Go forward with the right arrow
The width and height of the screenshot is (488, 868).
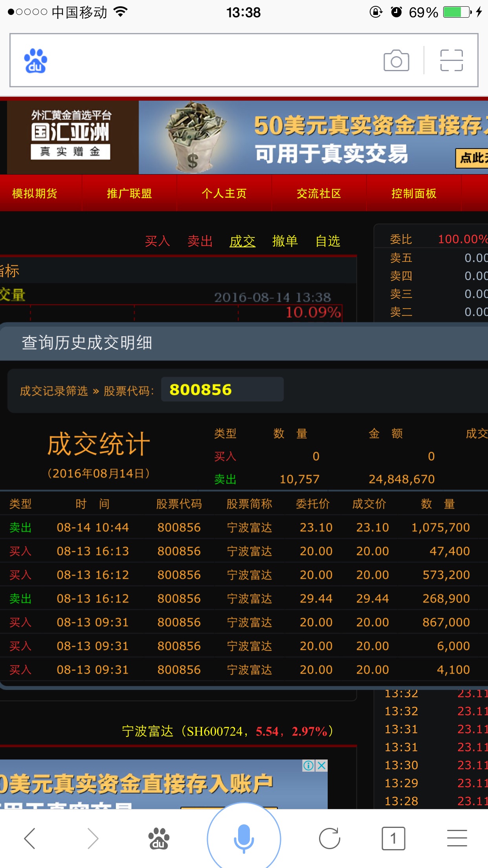[x=93, y=839]
